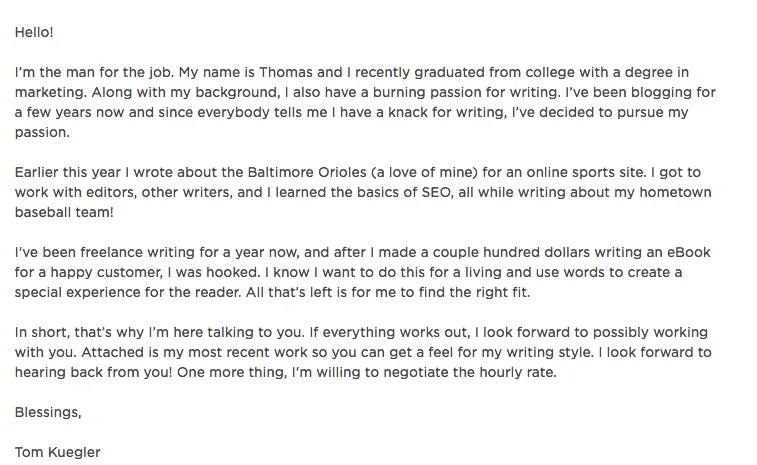
Task: Click the name "Thomas" in first paragraph
Action: click(x=286, y=72)
